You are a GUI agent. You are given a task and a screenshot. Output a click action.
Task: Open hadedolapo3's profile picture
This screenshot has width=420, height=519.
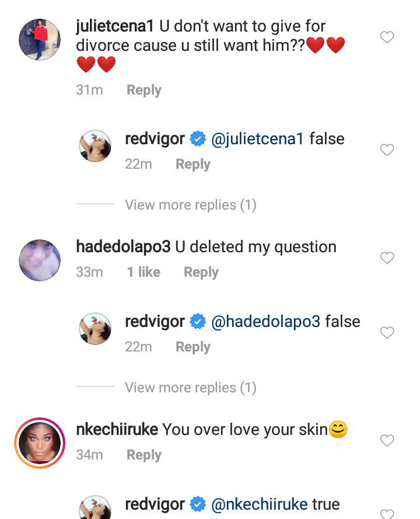pos(40,260)
